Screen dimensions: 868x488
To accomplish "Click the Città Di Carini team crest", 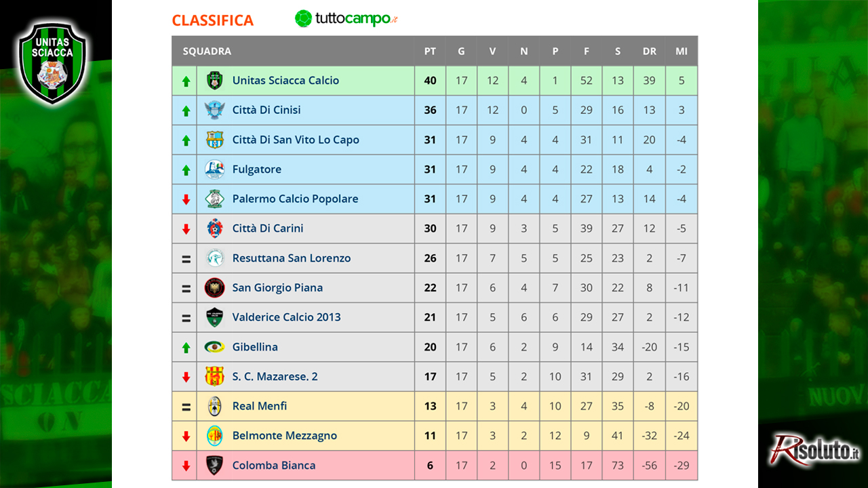I will click(214, 228).
